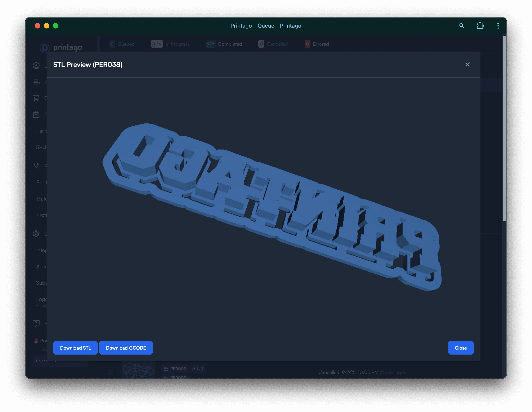532x412 pixels.
Task: Switch to the Queued tab
Action: 122,44
